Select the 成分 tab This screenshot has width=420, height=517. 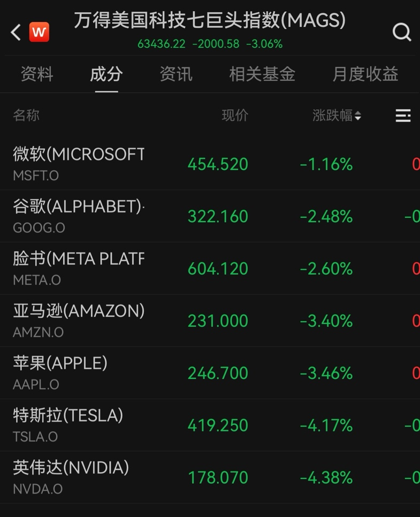pos(106,74)
